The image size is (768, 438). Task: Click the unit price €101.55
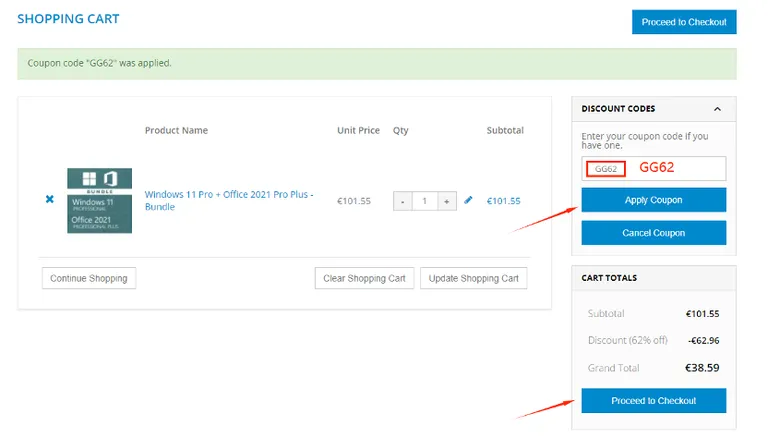point(354,201)
